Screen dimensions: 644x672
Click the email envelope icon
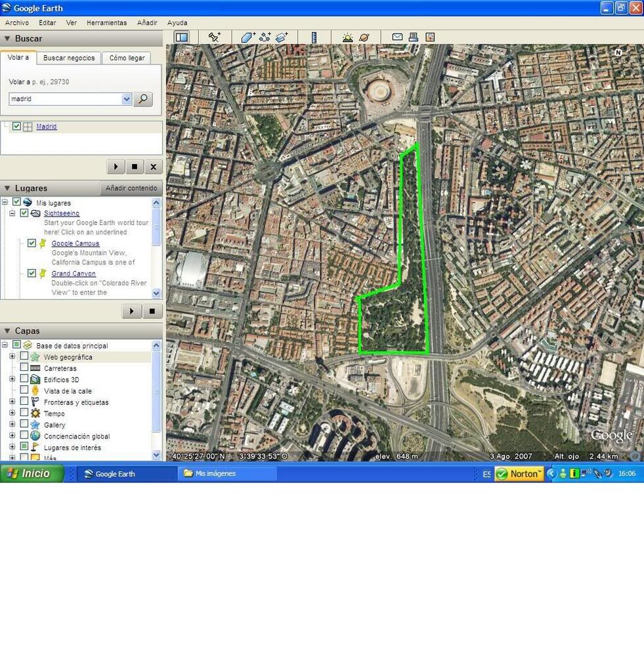(x=397, y=37)
